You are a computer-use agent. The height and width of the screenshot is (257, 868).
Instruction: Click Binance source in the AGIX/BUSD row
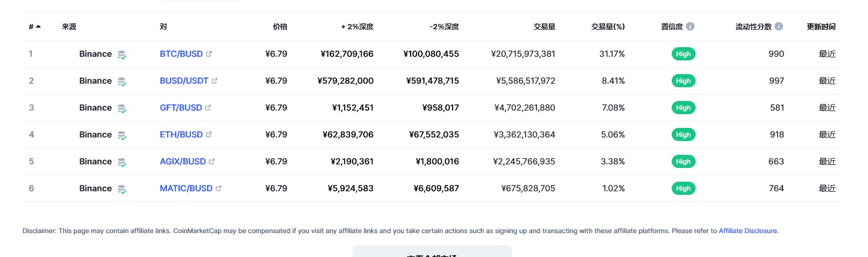95,161
